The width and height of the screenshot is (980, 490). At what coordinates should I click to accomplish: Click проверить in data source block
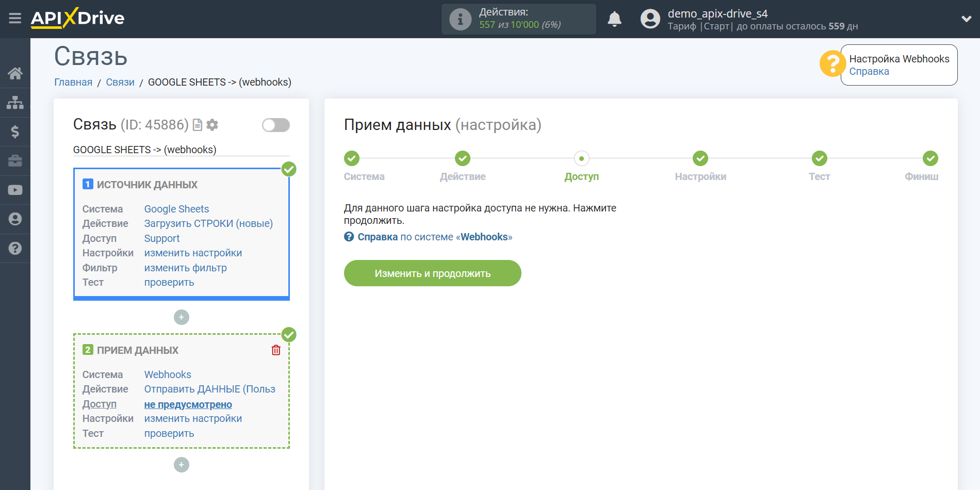(x=169, y=282)
